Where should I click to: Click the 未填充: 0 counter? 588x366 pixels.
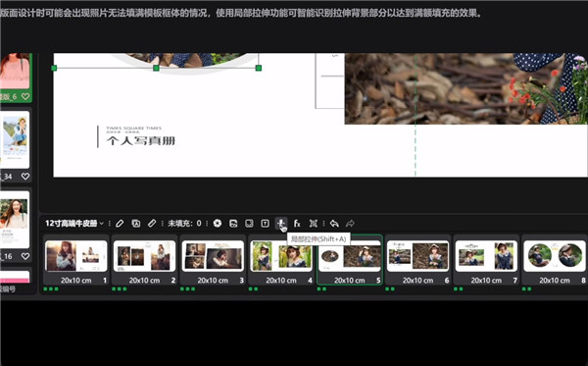(x=184, y=224)
